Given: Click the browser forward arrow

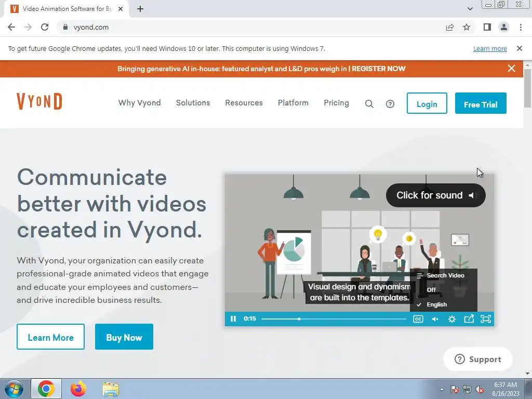Looking at the screenshot, I should 28,27.
